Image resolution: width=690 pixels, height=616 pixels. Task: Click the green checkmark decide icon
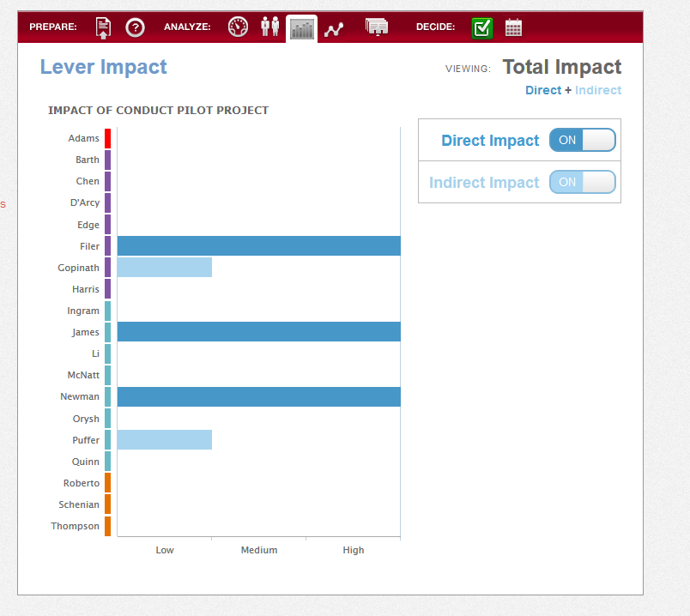tap(481, 28)
